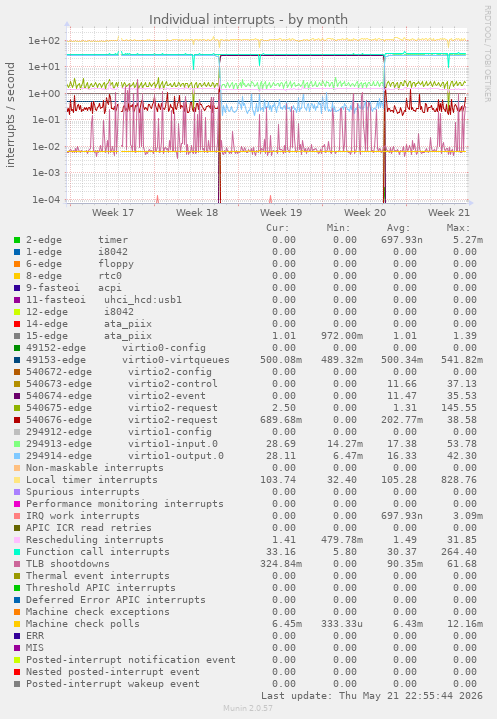This screenshot has width=497, height=719.
Task: Click the Rescheduling interrupts legend label
Action: coord(94,540)
